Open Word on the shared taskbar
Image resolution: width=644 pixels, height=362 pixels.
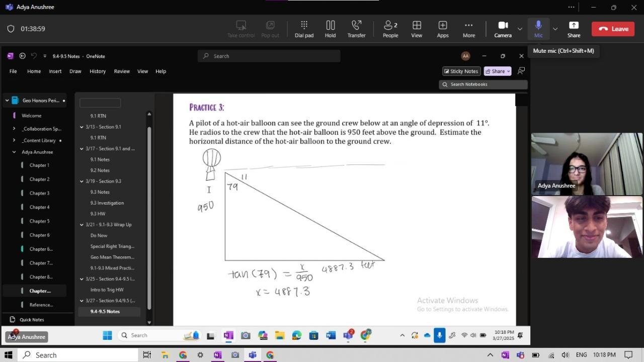coord(331,335)
